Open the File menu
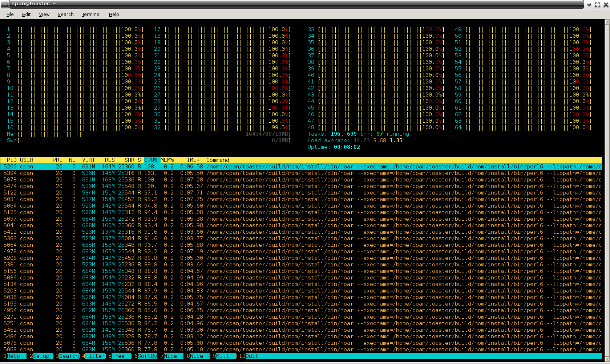Viewport: 610px width, 364px height. click(x=10, y=15)
